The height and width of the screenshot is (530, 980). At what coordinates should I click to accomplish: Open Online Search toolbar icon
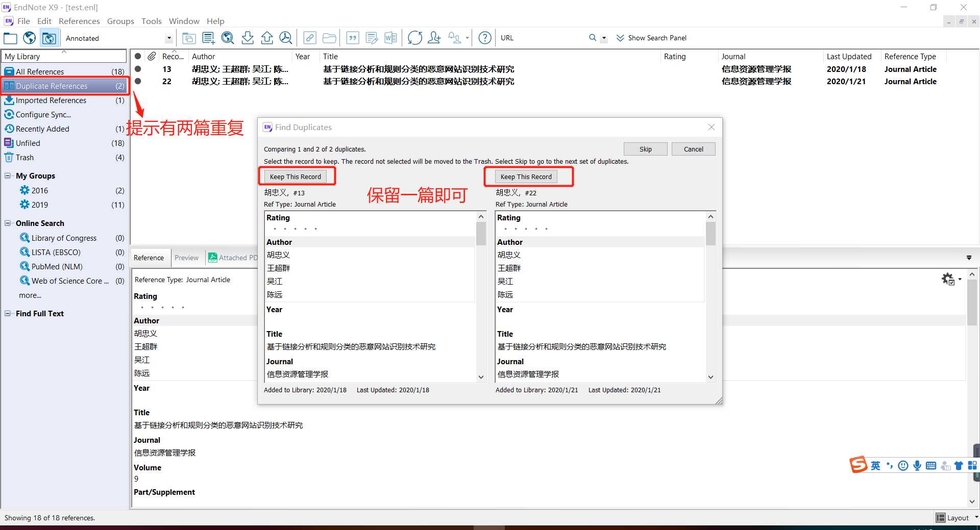point(228,38)
